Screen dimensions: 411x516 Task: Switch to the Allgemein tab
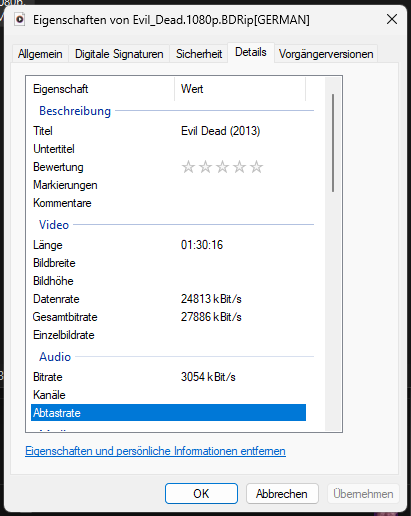pos(40,54)
